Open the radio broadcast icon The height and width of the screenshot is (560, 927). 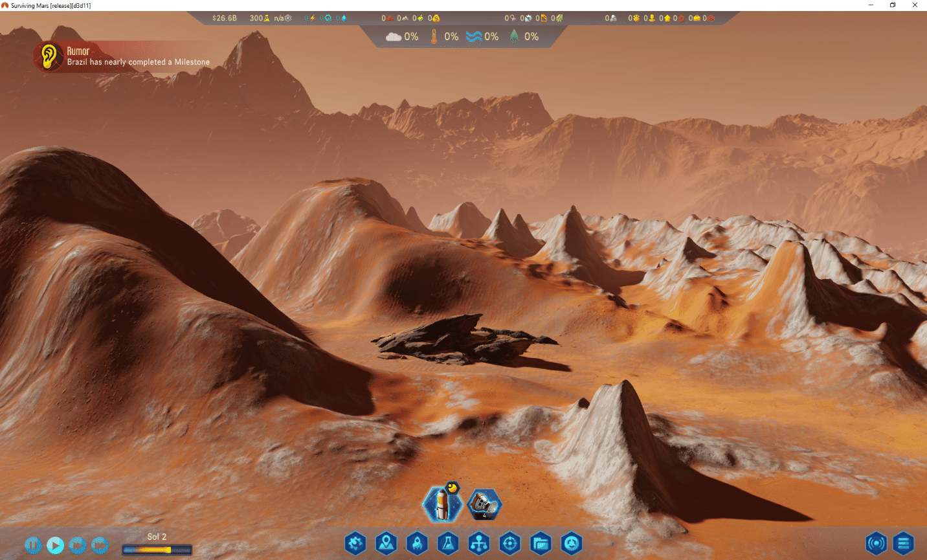point(877,543)
